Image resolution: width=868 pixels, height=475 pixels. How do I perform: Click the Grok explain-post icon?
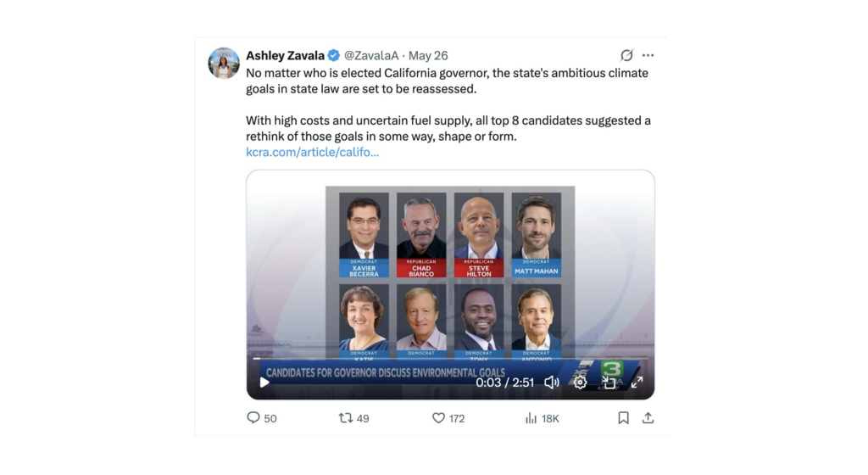(626, 55)
